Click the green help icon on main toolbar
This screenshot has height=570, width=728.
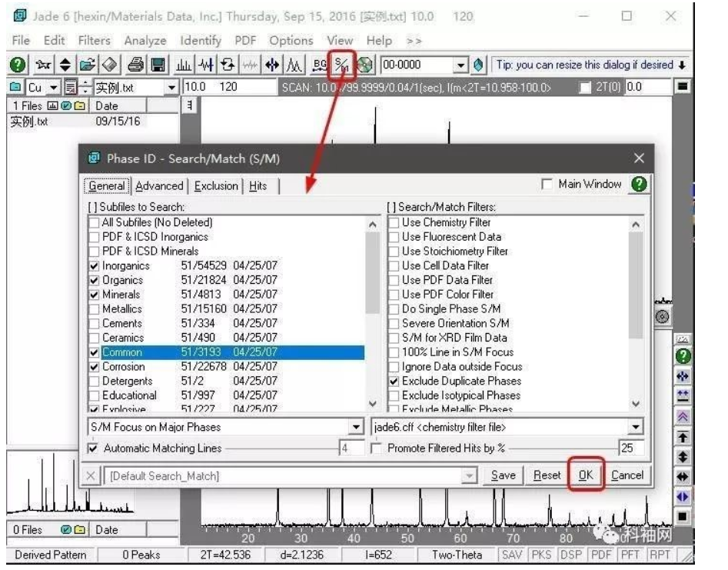click(18, 65)
